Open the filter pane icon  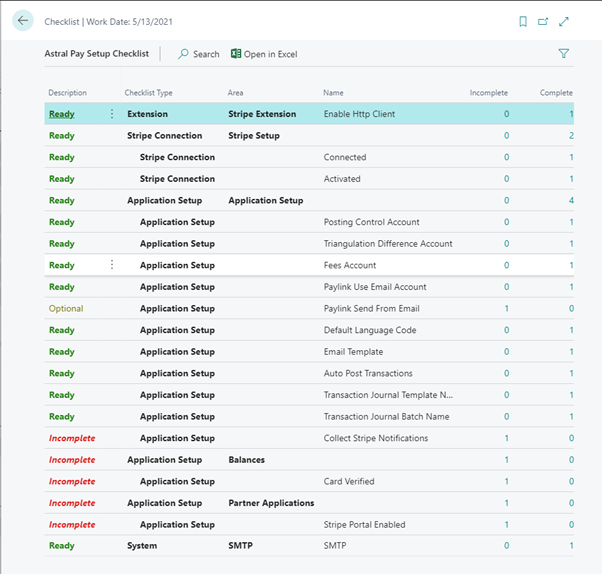pos(564,54)
